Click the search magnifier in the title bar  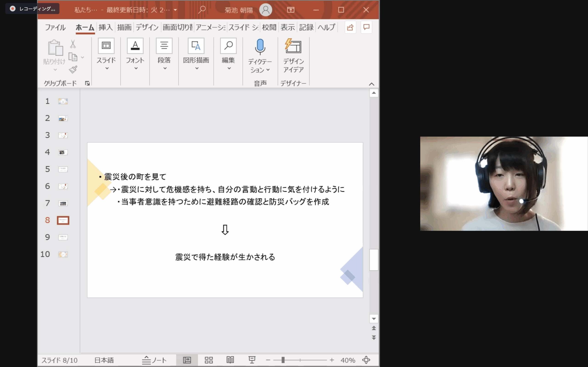(x=202, y=10)
